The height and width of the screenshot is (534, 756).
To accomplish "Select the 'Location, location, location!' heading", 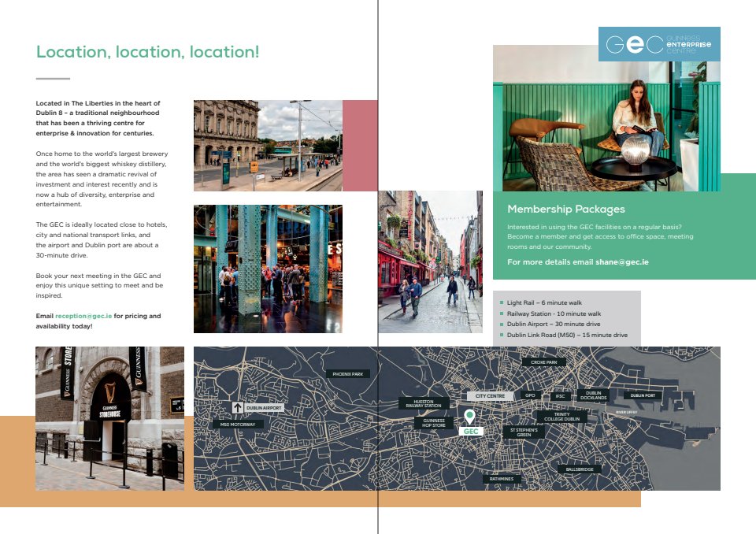I will (x=147, y=52).
